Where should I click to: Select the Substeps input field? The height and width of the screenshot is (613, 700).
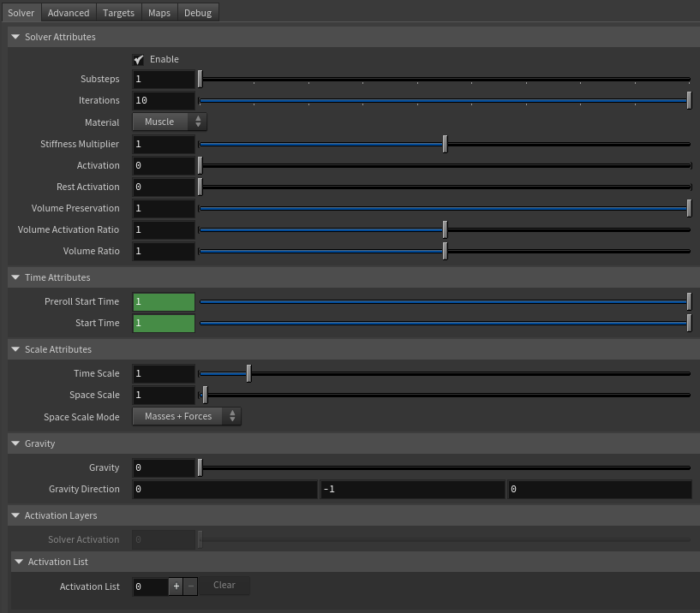[163, 78]
